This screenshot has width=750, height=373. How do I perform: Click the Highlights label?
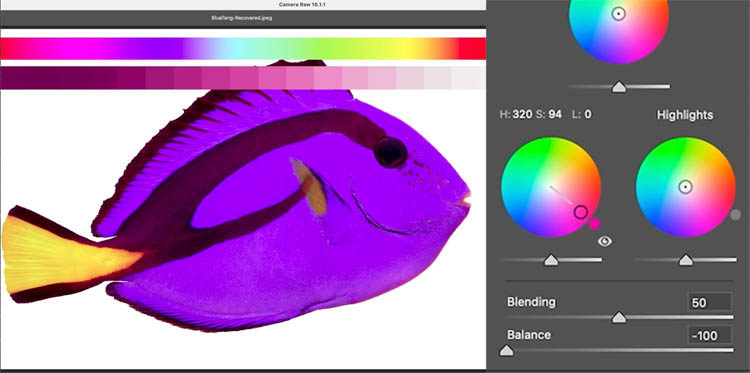click(x=685, y=115)
